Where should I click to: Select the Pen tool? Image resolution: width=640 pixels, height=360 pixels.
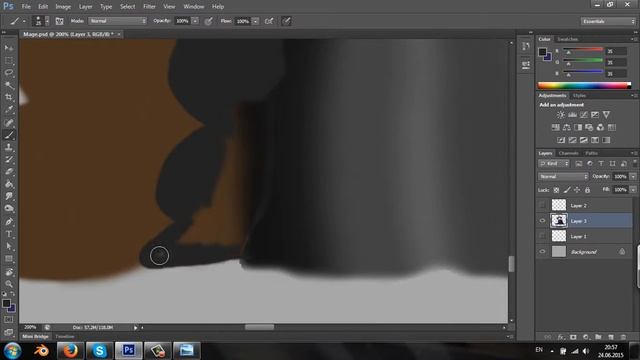[x=9, y=222]
